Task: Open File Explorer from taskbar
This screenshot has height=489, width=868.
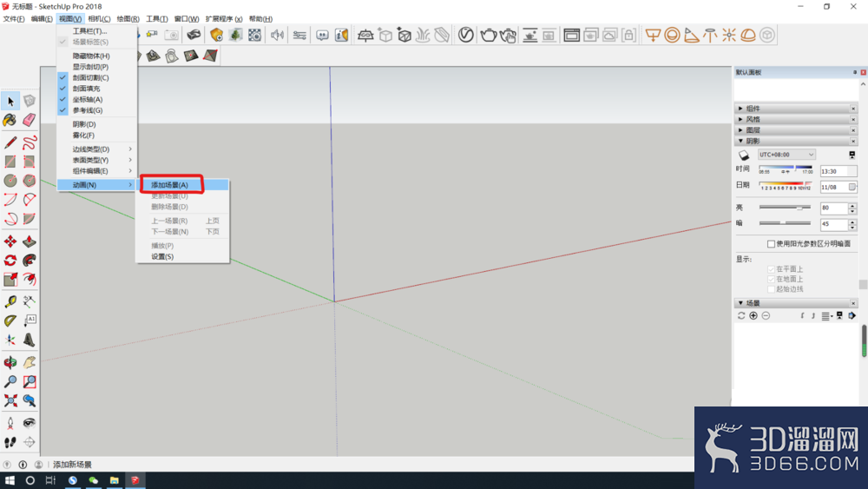Action: [114, 480]
